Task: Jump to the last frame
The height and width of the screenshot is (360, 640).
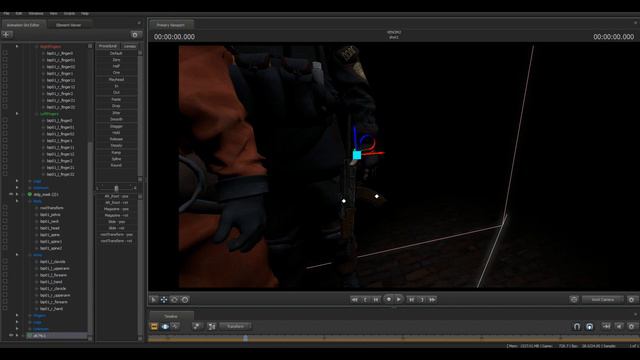Action: (x=433, y=300)
